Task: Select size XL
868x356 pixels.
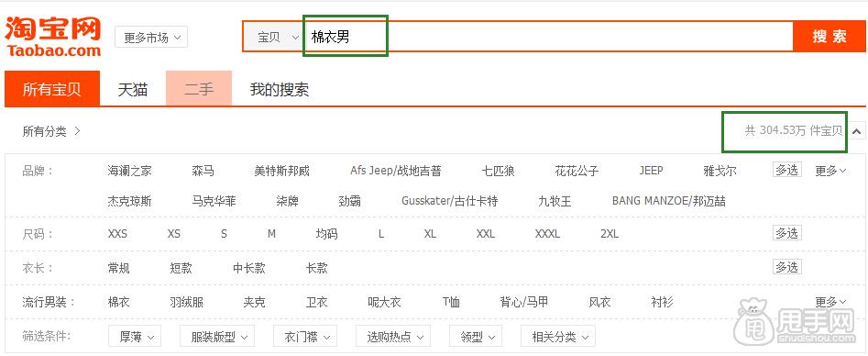Action: pos(430,233)
